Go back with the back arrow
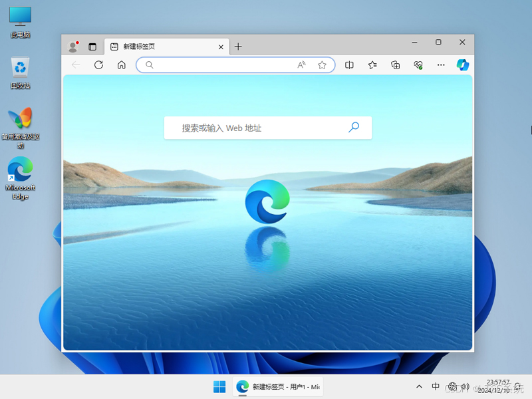Viewport: 532px width, 399px height. click(x=76, y=65)
